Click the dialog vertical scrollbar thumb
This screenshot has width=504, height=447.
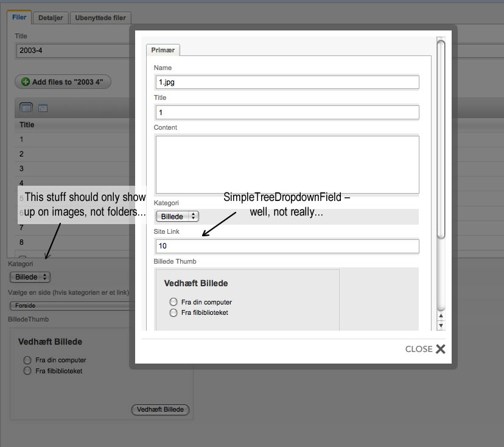point(441,139)
